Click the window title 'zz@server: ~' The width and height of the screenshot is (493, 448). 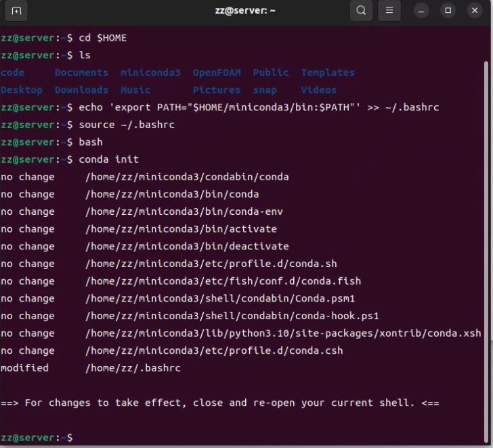click(244, 11)
